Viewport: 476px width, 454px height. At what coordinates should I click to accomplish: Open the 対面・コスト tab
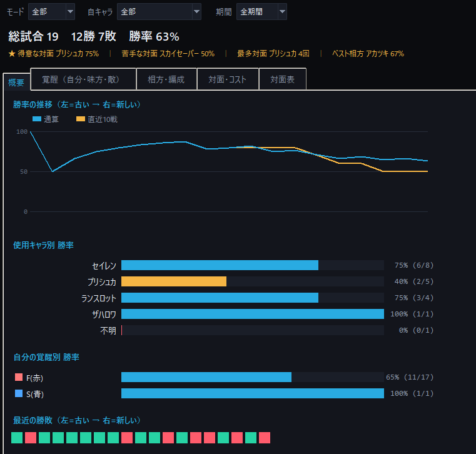click(228, 79)
